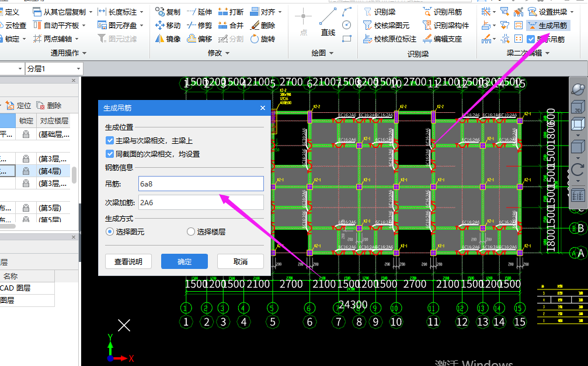Expand 从其它层复制 dropdown arrow
This screenshot has width=588, height=366.
coord(91,12)
